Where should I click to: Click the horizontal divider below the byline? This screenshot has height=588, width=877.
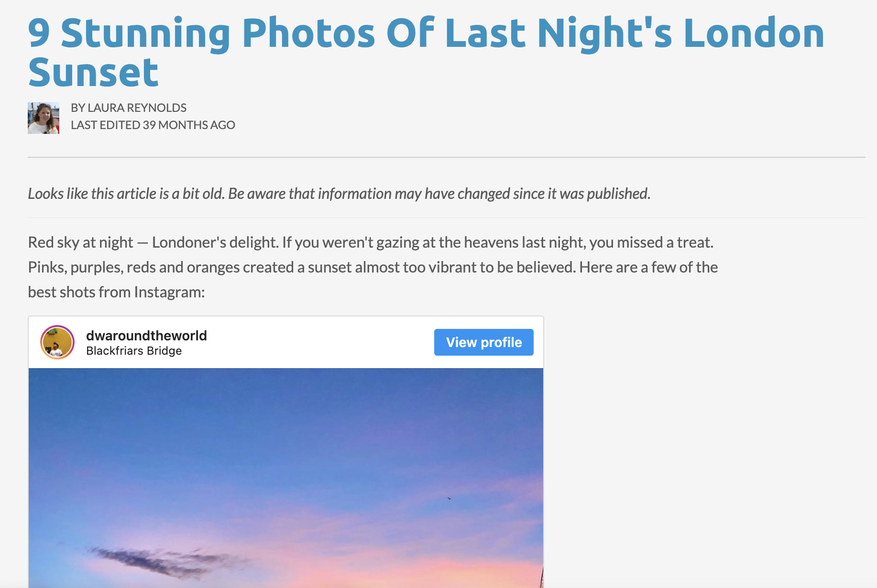(447, 157)
